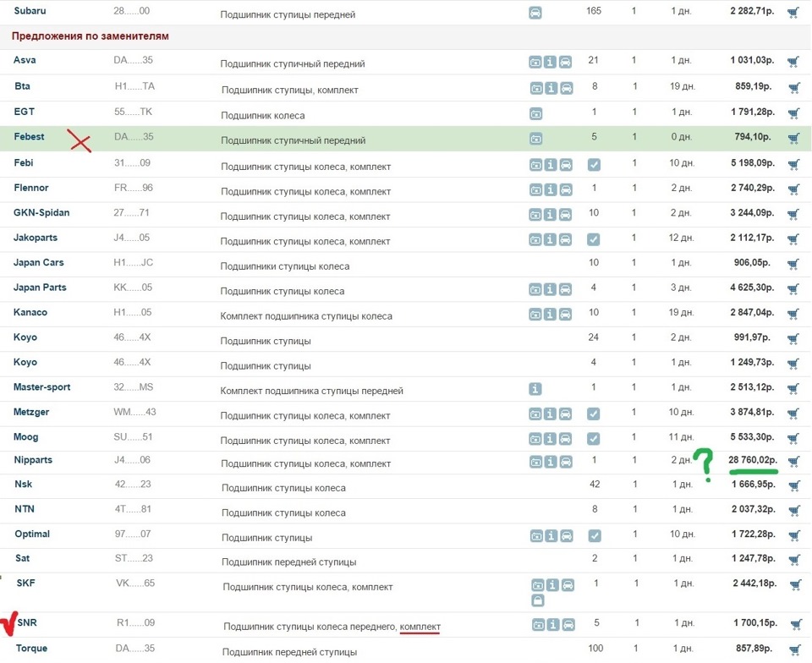The image size is (812, 663).
Task: Click the icon in Subaru row
Action: point(535,13)
